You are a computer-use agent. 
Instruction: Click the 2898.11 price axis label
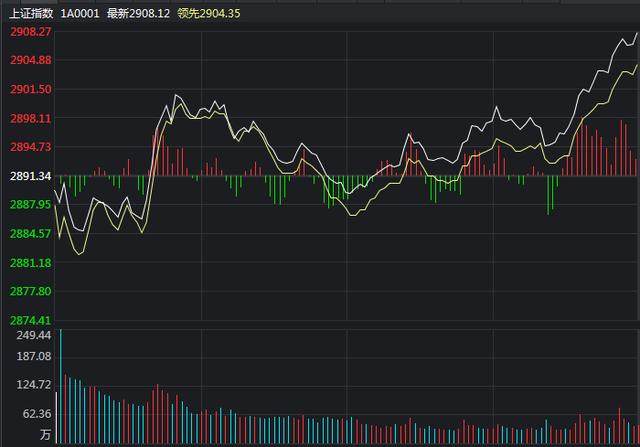[31, 118]
